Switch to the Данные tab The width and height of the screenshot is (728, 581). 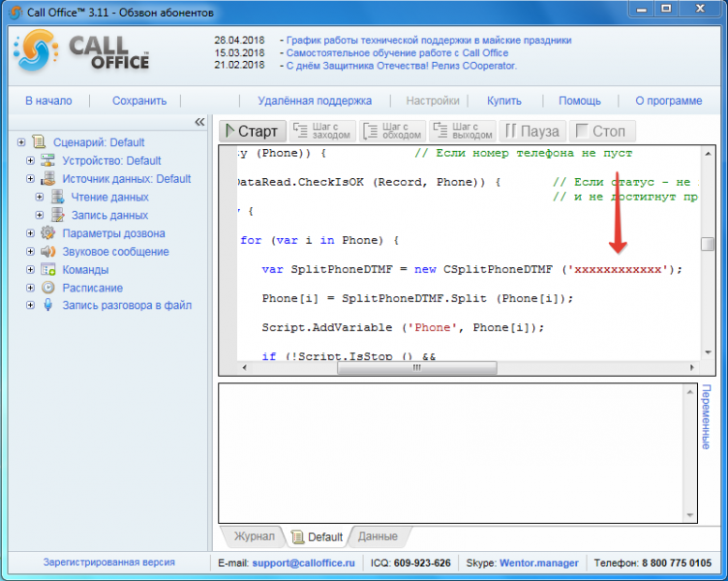pyautogui.click(x=378, y=536)
